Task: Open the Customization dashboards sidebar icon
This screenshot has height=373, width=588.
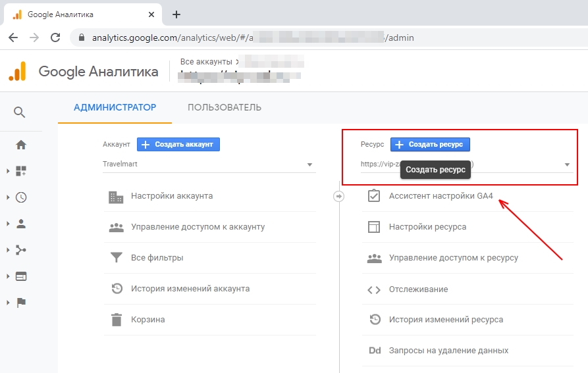Action: click(x=21, y=171)
